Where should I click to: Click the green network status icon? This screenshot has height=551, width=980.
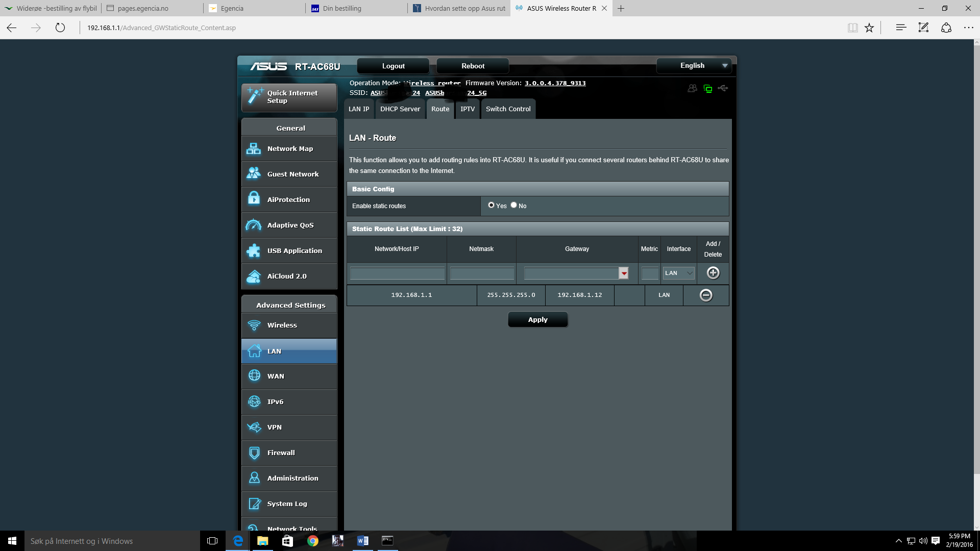tap(708, 89)
